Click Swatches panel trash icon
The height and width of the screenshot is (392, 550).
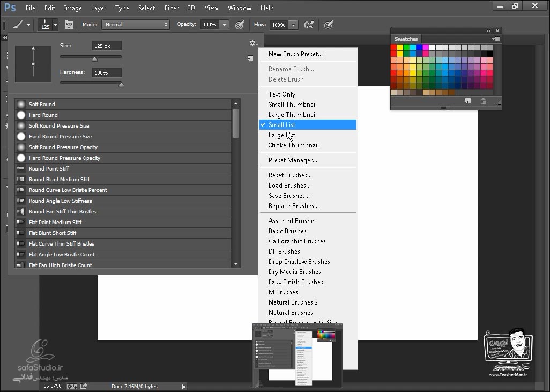(483, 101)
